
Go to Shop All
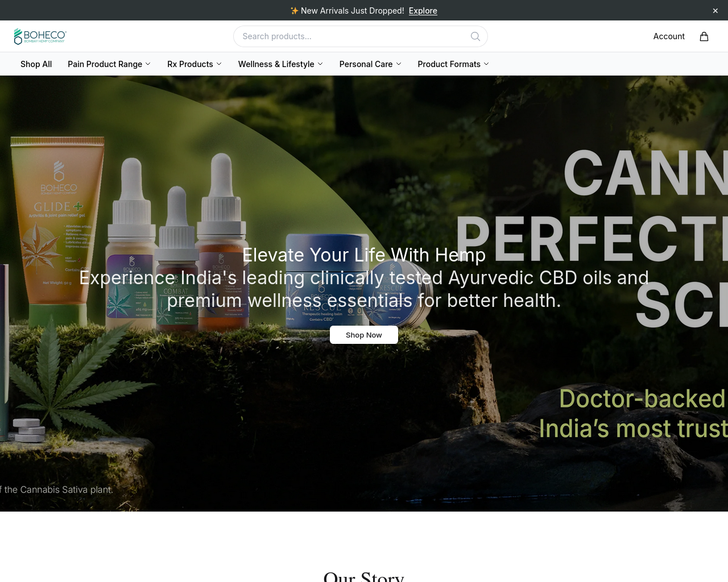pos(36,64)
